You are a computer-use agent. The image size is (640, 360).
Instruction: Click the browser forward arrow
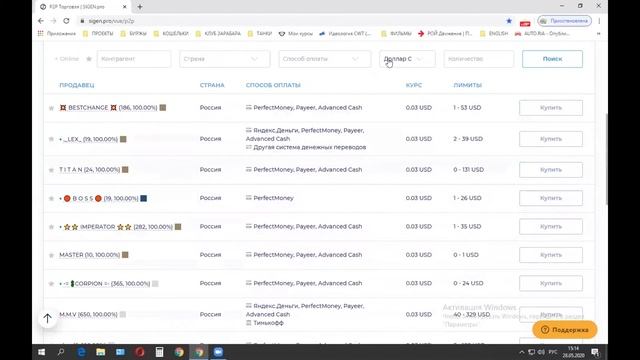53,21
